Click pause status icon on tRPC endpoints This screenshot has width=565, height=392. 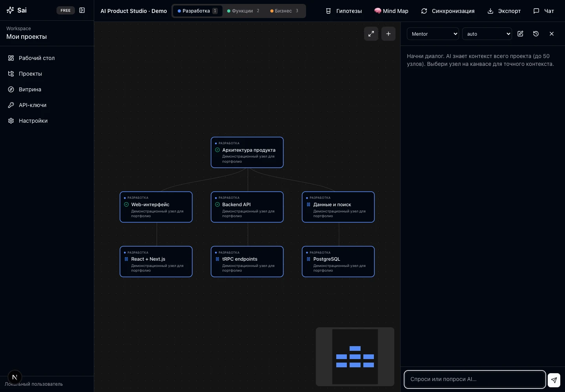click(x=217, y=259)
